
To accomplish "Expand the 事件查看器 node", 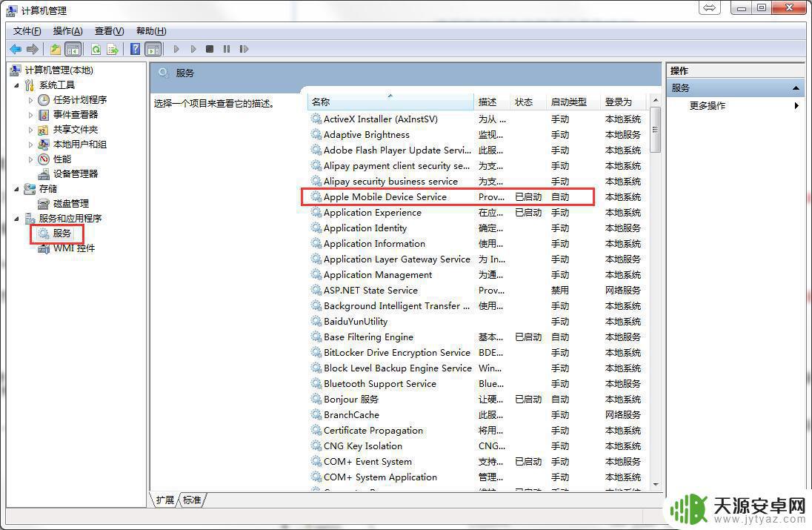I will click(30, 115).
